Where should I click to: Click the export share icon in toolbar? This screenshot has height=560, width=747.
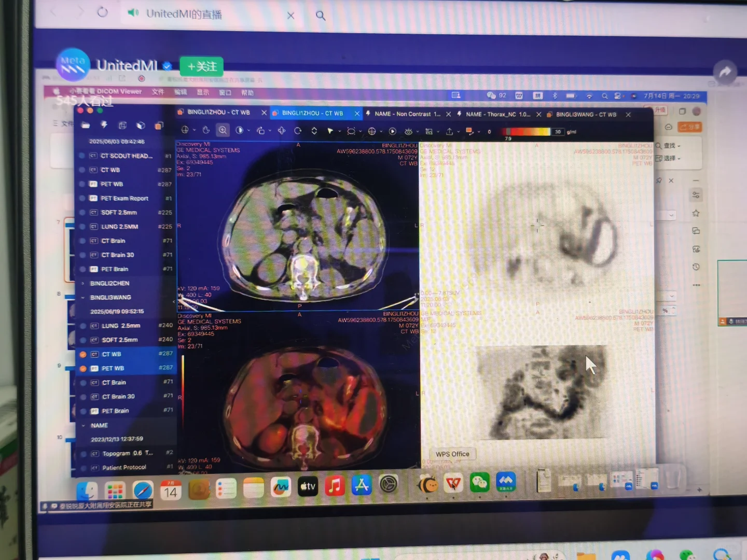click(x=450, y=131)
